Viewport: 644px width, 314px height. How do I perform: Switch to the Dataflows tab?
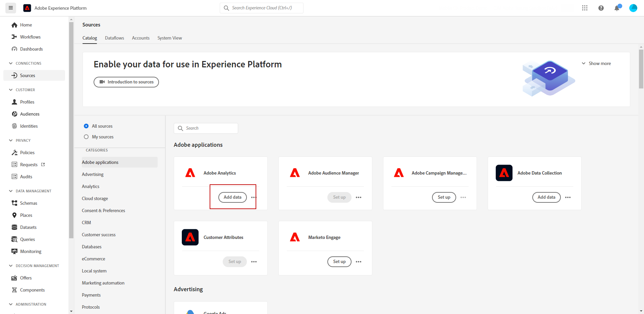(x=114, y=38)
